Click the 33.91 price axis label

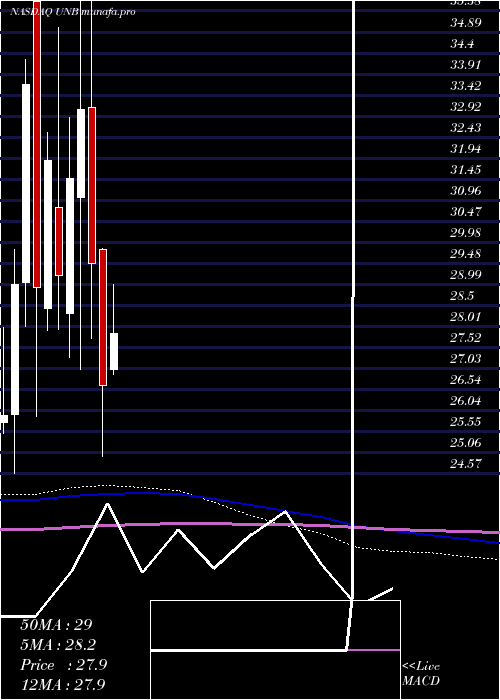point(466,65)
